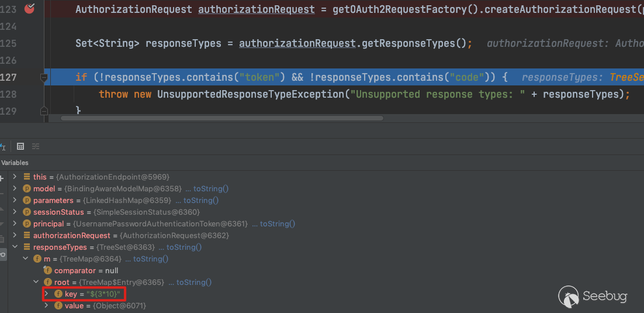Click the Trace Current Stream Chain icon
The height and width of the screenshot is (313, 644).
pos(36,146)
